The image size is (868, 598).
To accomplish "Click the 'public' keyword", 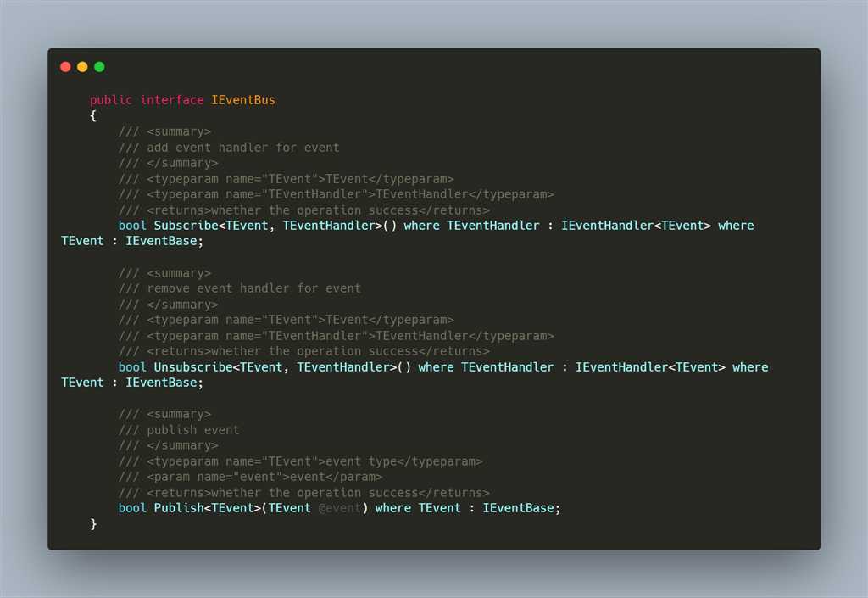I will [x=111, y=100].
